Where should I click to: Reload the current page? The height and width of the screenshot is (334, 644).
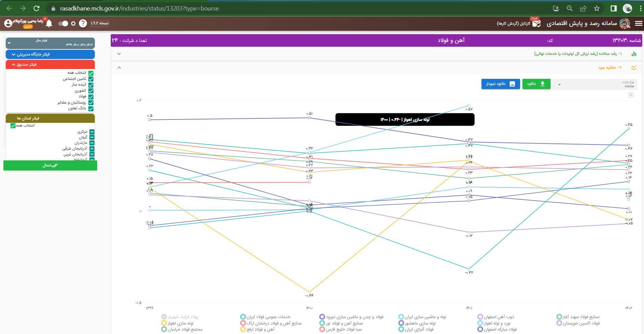(x=37, y=8)
